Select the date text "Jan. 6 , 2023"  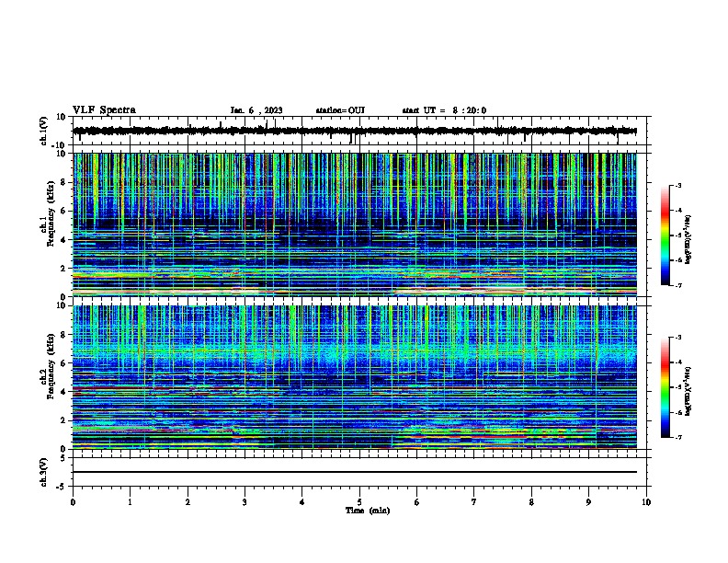(x=256, y=110)
